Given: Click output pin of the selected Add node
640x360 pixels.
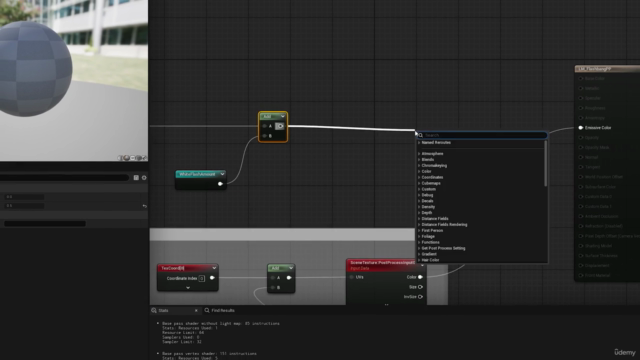Looking at the screenshot, I should click(280, 126).
